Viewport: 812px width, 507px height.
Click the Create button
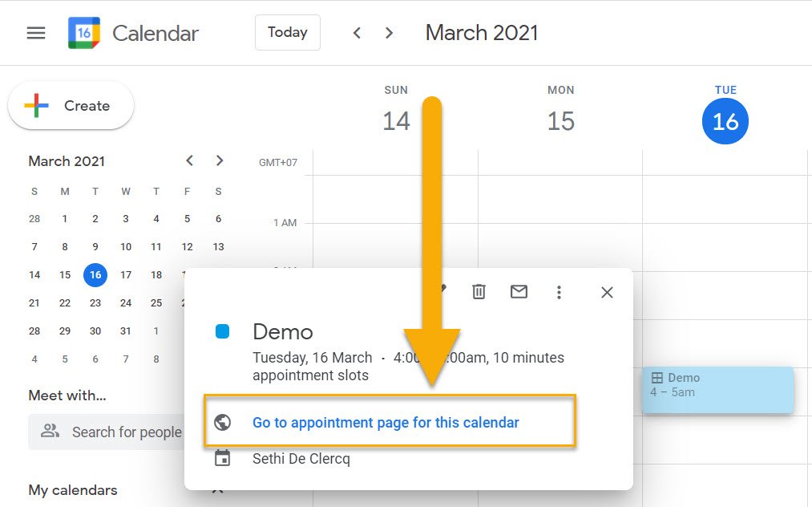(x=71, y=106)
